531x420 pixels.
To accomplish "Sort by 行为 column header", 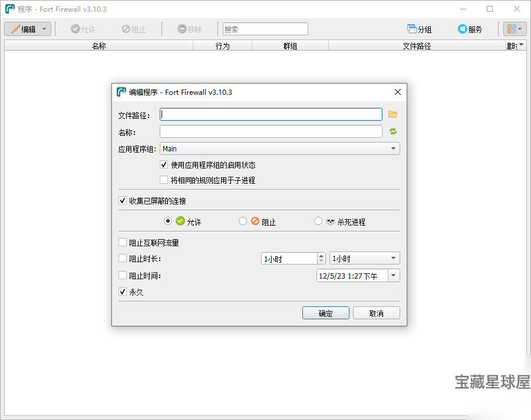I will [223, 46].
